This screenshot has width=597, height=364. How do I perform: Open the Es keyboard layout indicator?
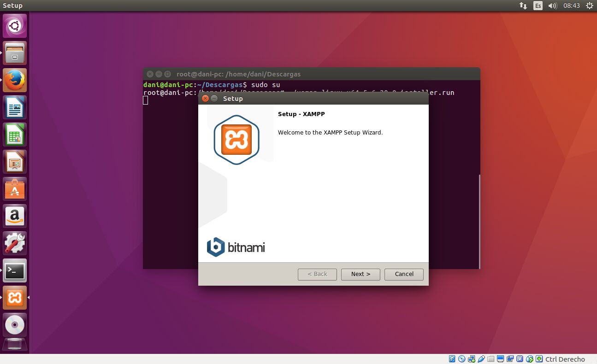pyautogui.click(x=538, y=6)
